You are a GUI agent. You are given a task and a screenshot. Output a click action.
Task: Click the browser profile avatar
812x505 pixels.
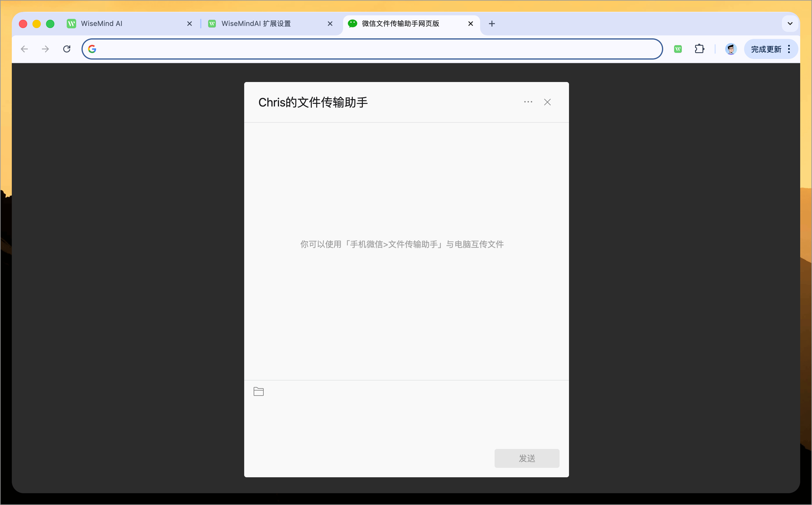pyautogui.click(x=731, y=49)
